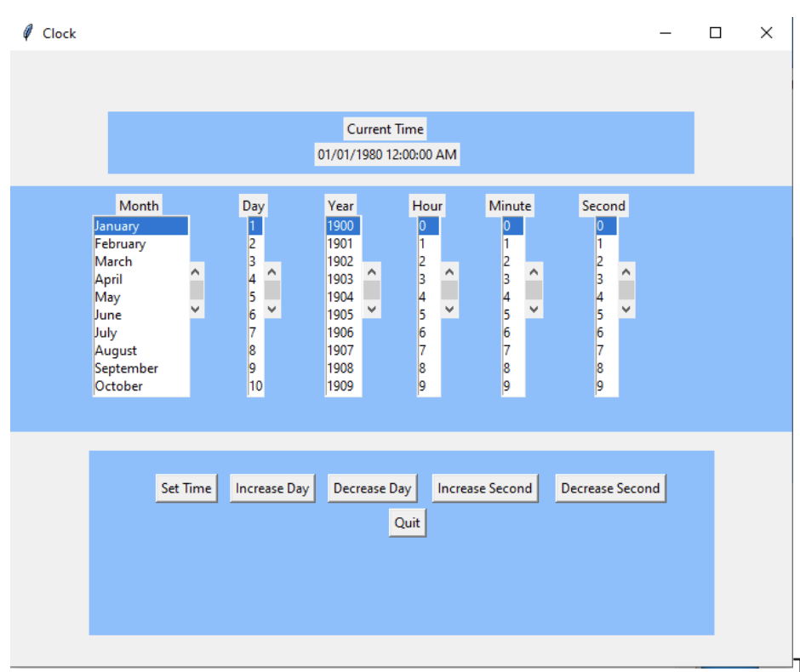
Task: Click the down arrow on Second scrollbar
Action: 626,309
